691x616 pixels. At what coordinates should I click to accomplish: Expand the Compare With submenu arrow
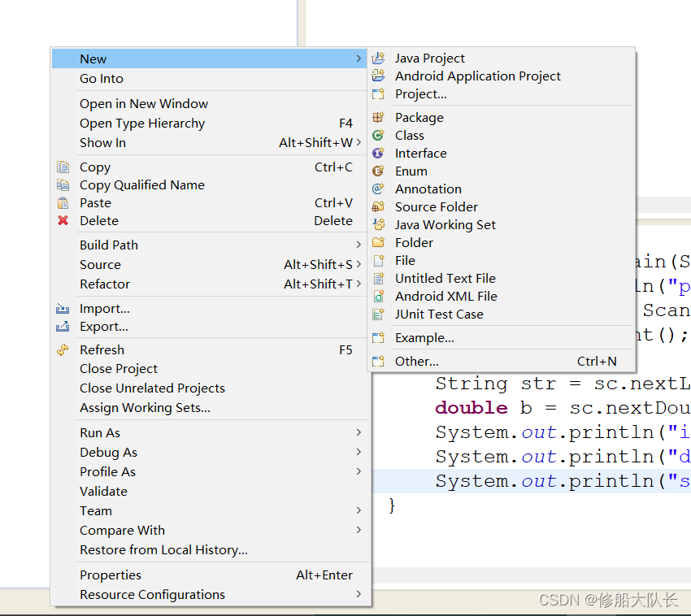click(359, 530)
